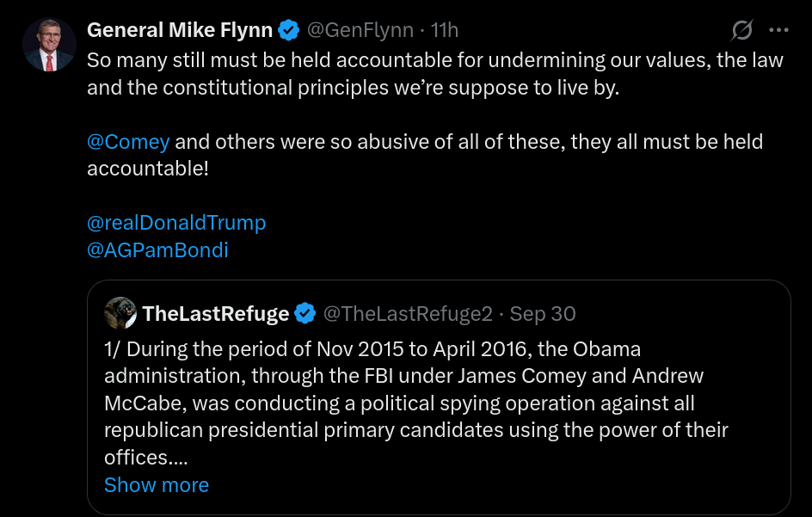Click TheLastRefuge's blue verified badge
Viewport: 812px width, 517px height.
pos(305,314)
